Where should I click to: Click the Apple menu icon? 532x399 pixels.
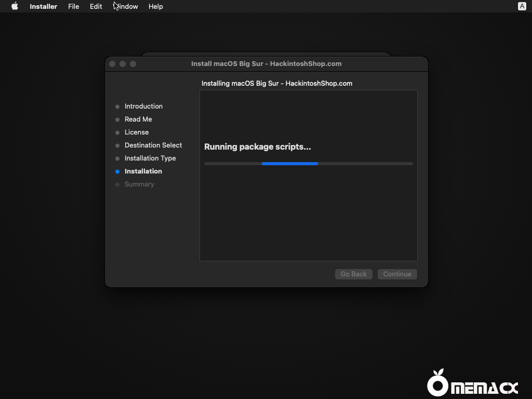pyautogui.click(x=15, y=6)
